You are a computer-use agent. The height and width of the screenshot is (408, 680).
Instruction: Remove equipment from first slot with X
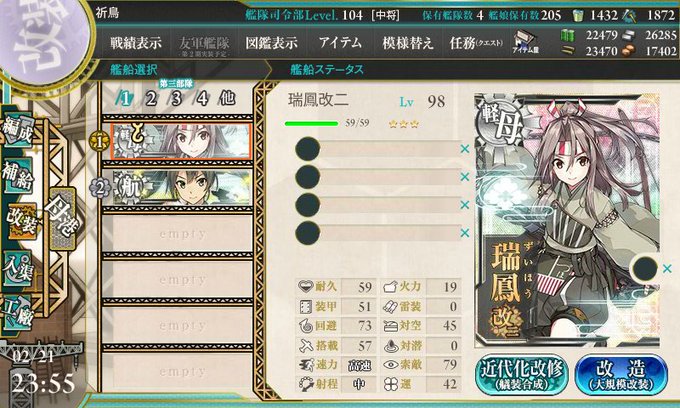click(x=465, y=149)
